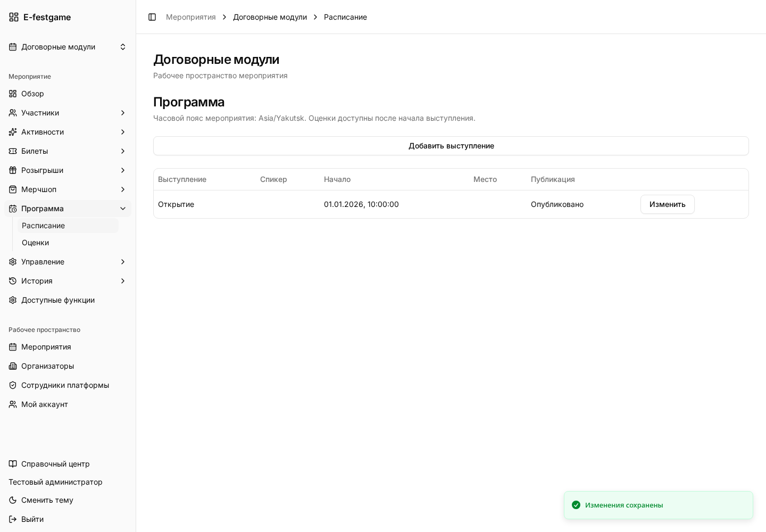Viewport: 766px width, 532px height.
Task: Toggle theme with Сменить тему
Action: point(68,500)
